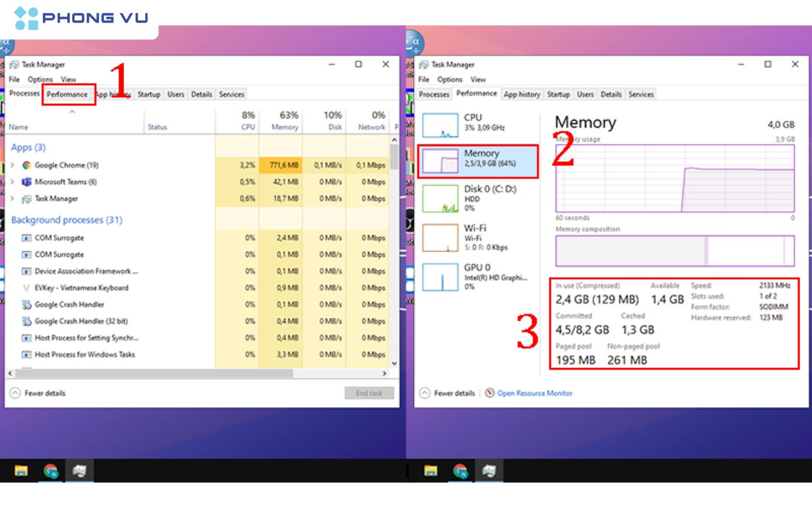This screenshot has height=508, width=812.
Task: Select Disk 0 (C: D:) performance item
Action: 478,198
